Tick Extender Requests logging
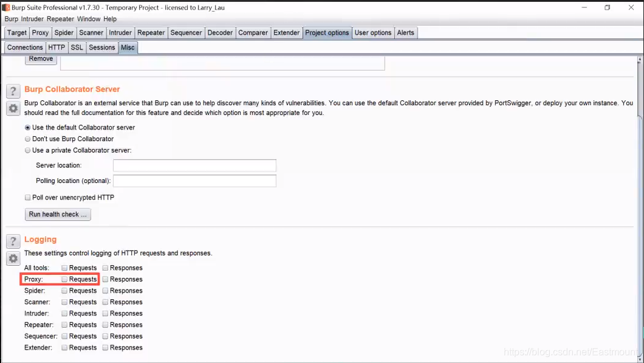Viewport: 644px width, 363px height. [x=64, y=348]
